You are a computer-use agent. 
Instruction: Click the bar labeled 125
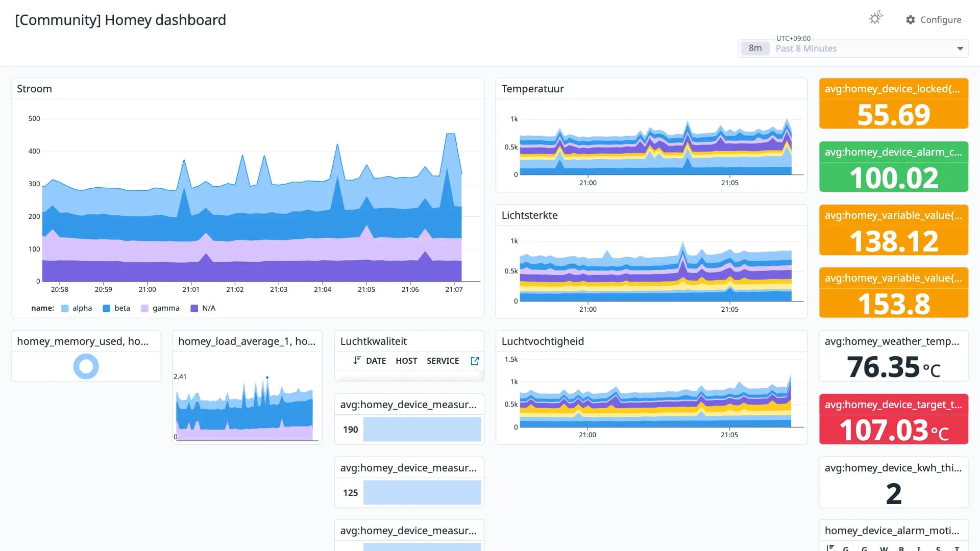(422, 492)
